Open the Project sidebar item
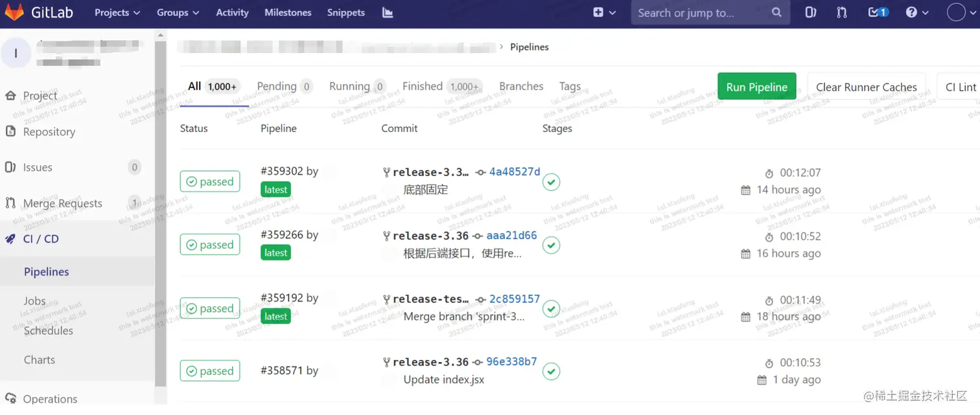 click(x=40, y=95)
